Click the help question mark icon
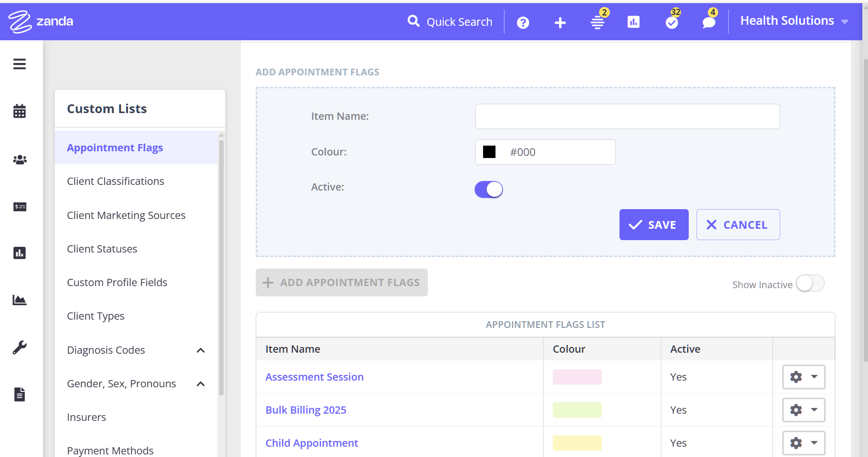 point(523,23)
